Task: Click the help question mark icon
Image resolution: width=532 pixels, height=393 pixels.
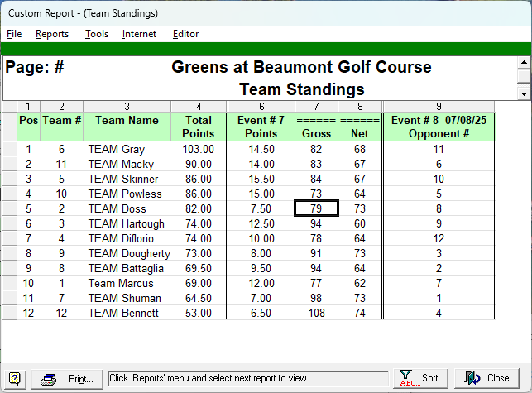Action: pos(15,378)
